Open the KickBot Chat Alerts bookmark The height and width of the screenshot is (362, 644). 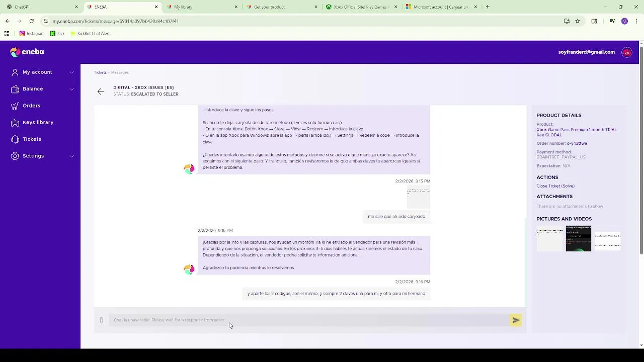[91, 34]
